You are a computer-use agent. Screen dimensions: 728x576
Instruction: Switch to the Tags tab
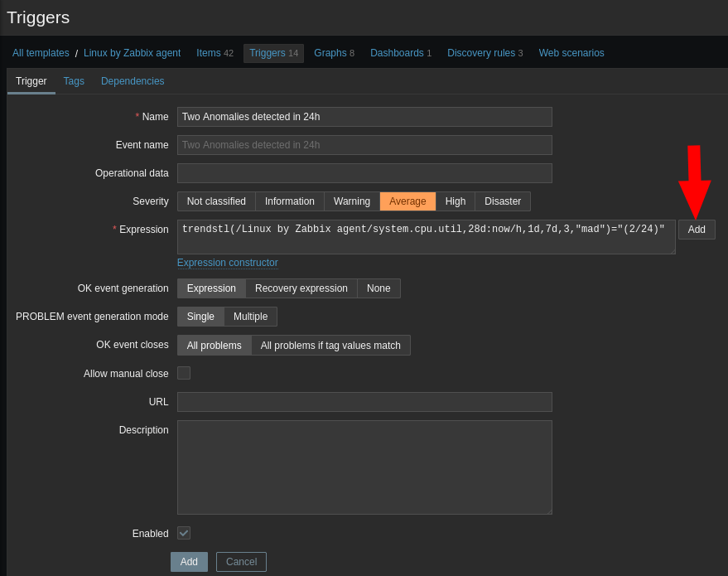[x=73, y=81]
